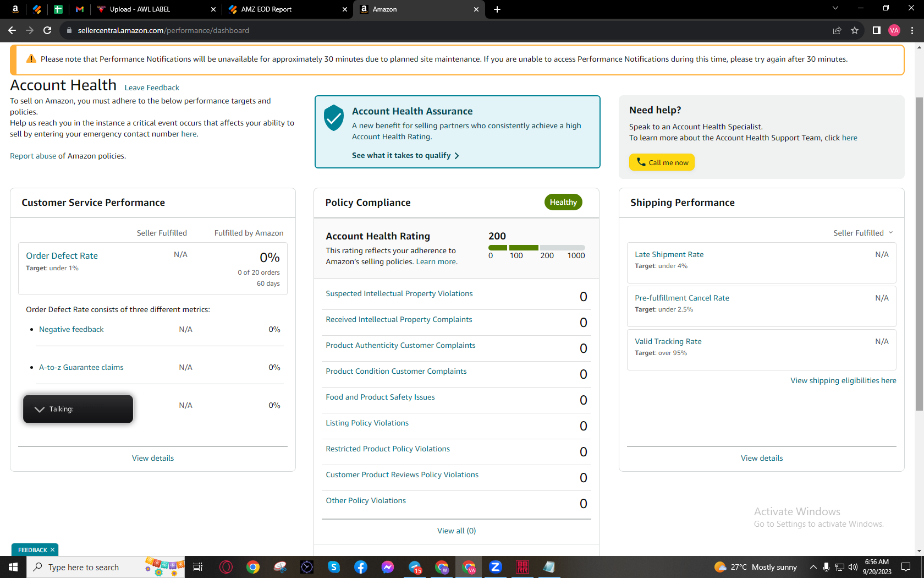Open the Valid Tracking Rate metric
The image size is (924, 578).
pyautogui.click(x=668, y=341)
